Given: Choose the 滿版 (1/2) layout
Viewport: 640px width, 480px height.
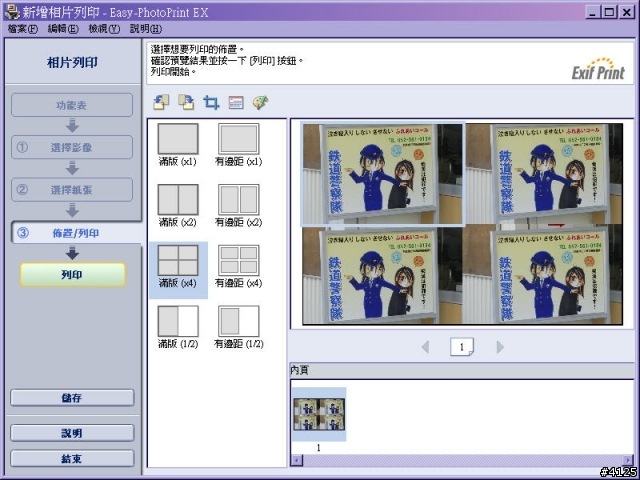Looking at the screenshot, I should [178, 328].
